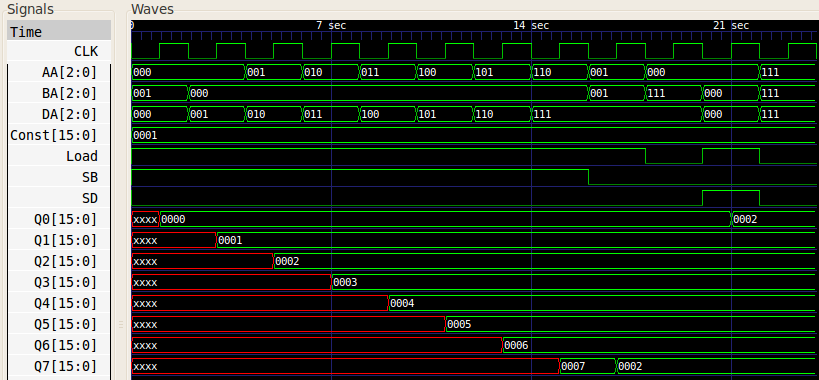Place the marker at the 14 sec label
The width and height of the screenshot is (819, 380).
[531, 25]
